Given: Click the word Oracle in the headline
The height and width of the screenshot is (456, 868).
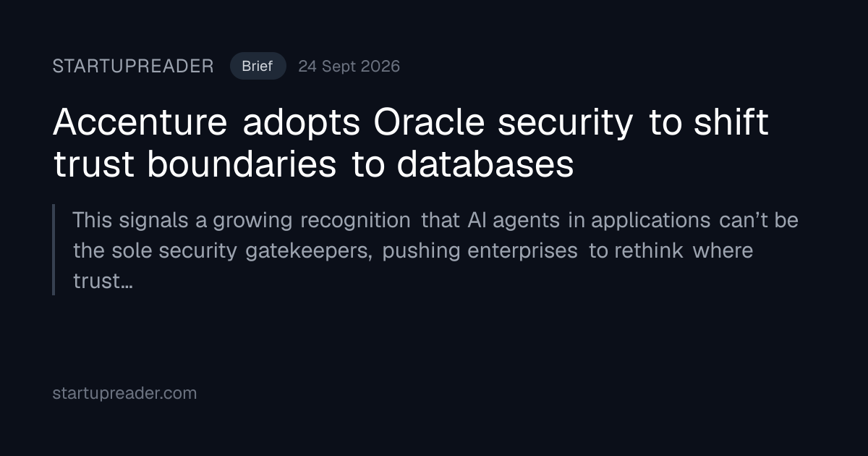Looking at the screenshot, I should click(x=428, y=122).
